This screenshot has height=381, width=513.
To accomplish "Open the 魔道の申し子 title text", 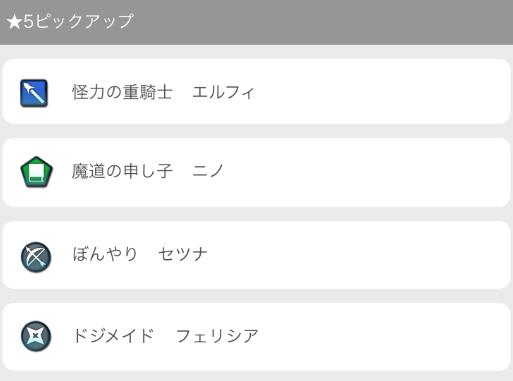I will pyautogui.click(x=122, y=171).
